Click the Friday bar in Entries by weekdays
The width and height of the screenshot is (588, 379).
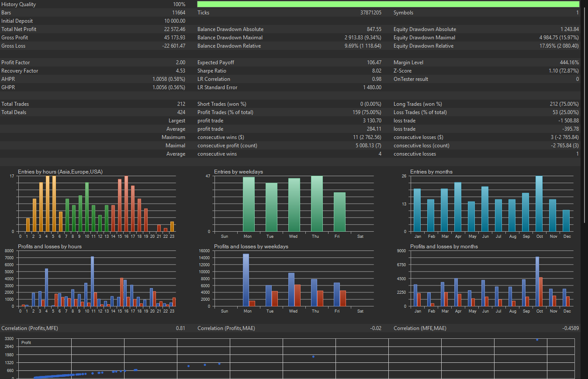[x=339, y=212]
